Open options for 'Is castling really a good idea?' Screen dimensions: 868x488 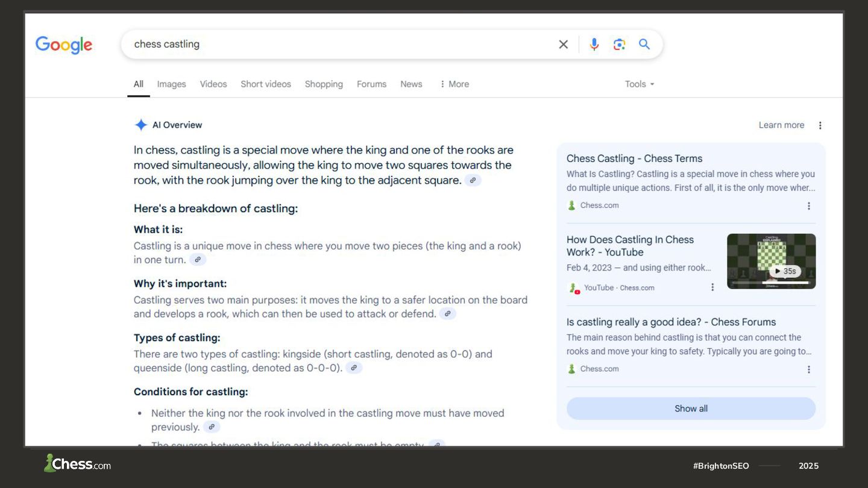point(809,369)
